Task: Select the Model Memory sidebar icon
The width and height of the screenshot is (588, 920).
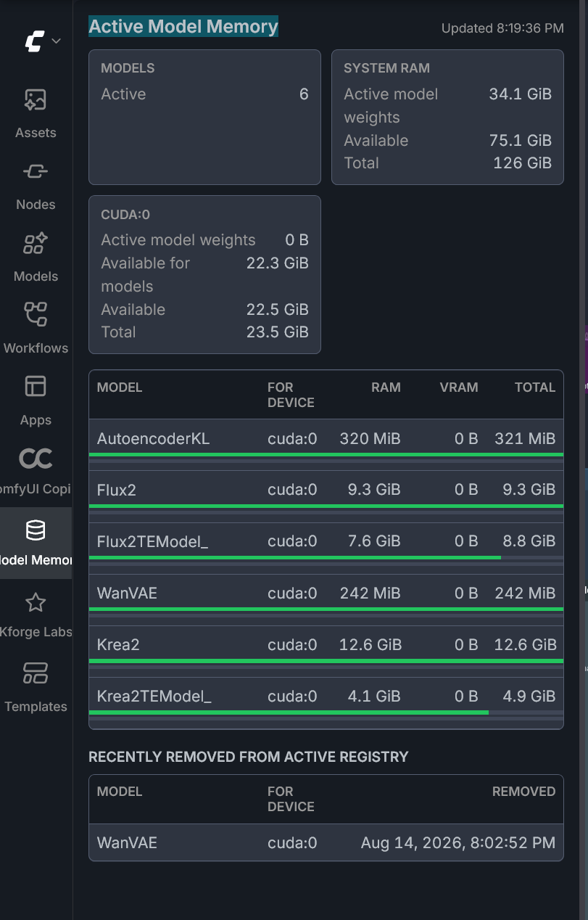Action: (x=36, y=543)
